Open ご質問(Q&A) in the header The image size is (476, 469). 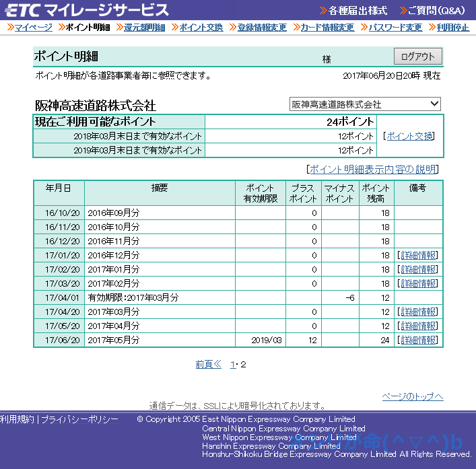coord(436,11)
